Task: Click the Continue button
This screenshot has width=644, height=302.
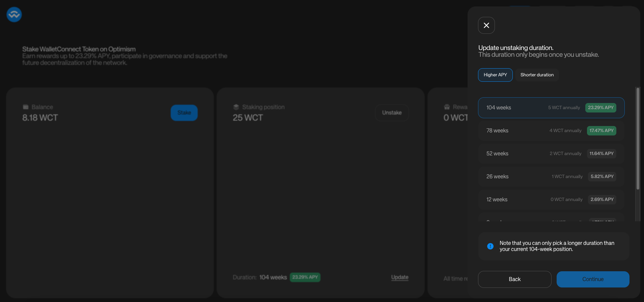Action: (593, 279)
